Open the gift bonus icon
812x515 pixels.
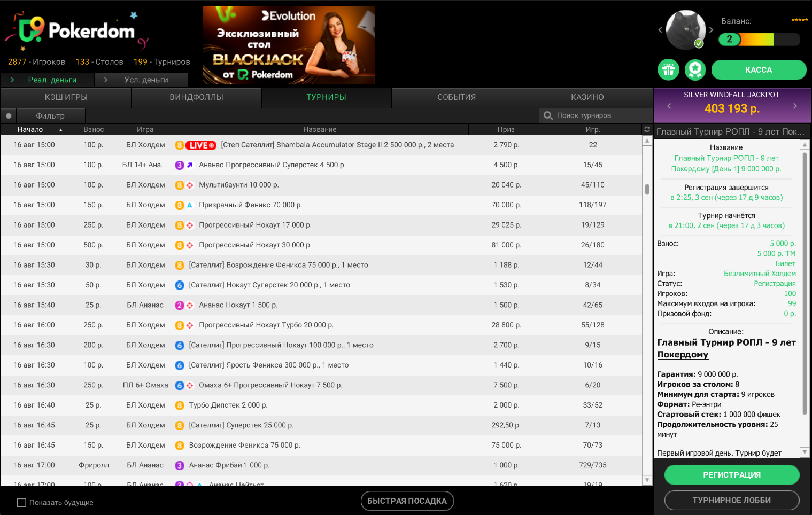[668, 69]
